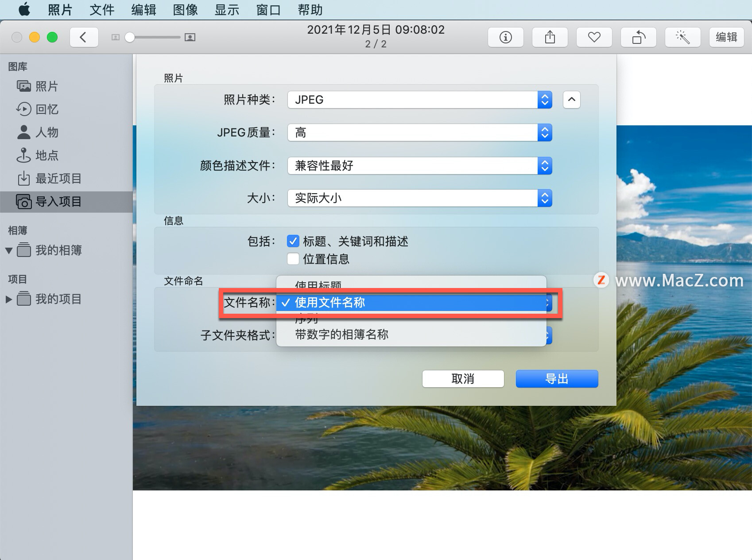Open 人物 in the sidebar

pos(47,132)
